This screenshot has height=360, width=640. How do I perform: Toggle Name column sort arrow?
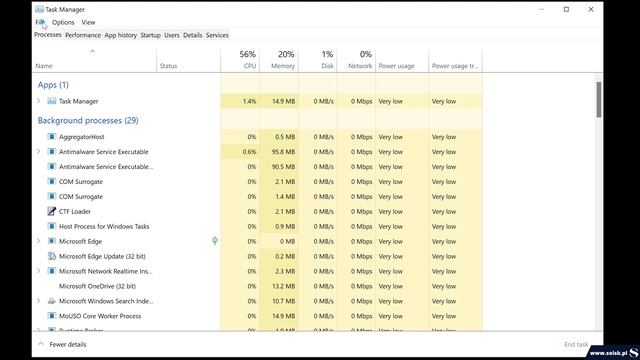tap(92, 51)
